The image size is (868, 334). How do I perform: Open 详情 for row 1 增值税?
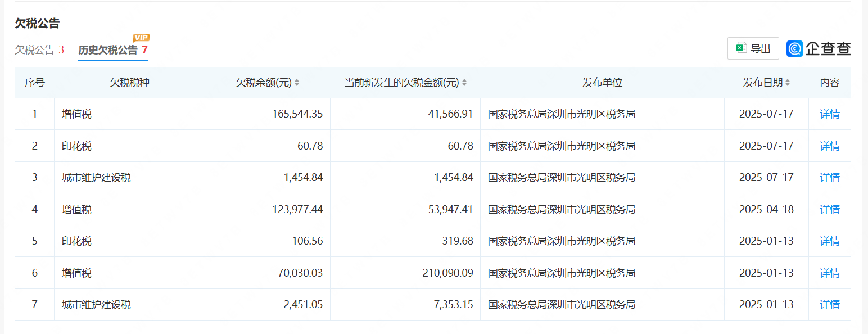(x=830, y=114)
